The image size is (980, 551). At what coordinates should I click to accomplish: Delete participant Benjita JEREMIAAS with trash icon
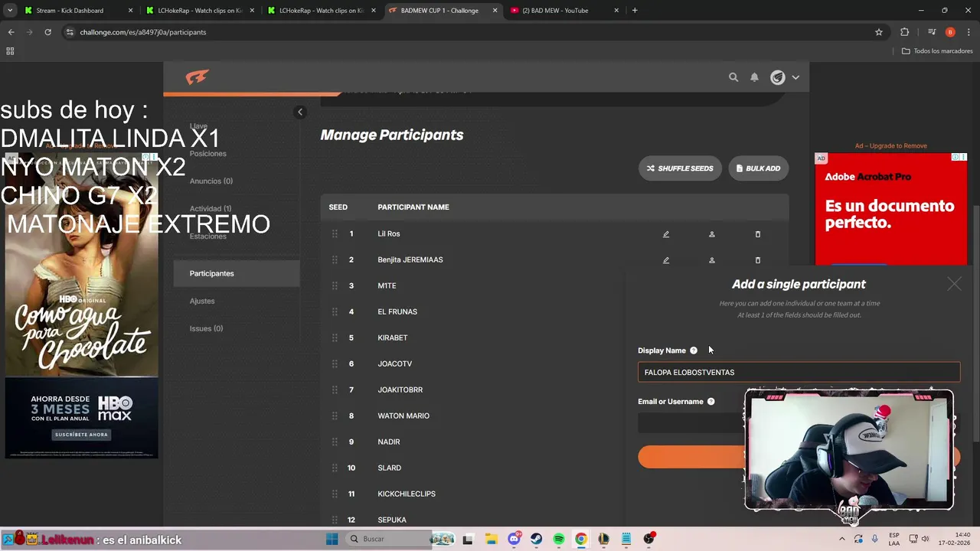coord(758,260)
